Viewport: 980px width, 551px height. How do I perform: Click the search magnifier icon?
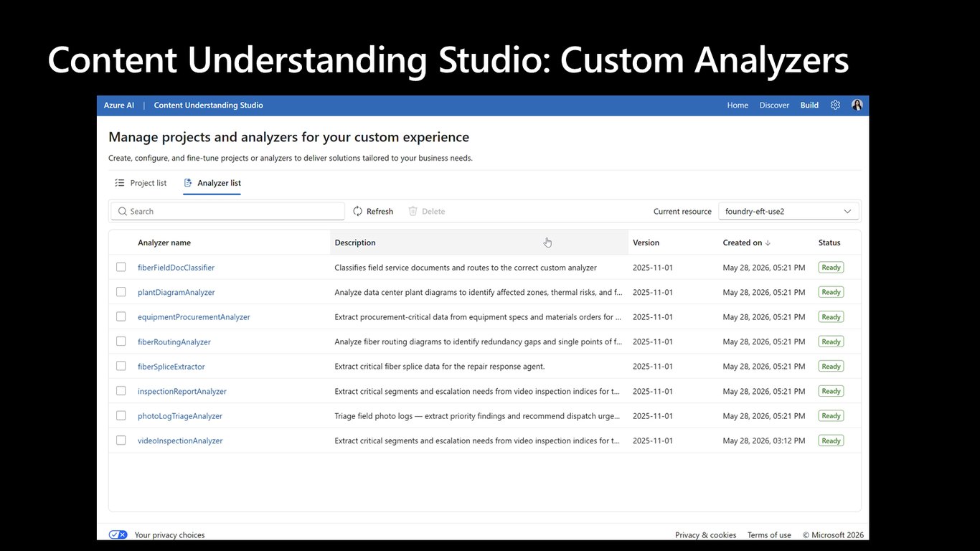click(x=123, y=211)
